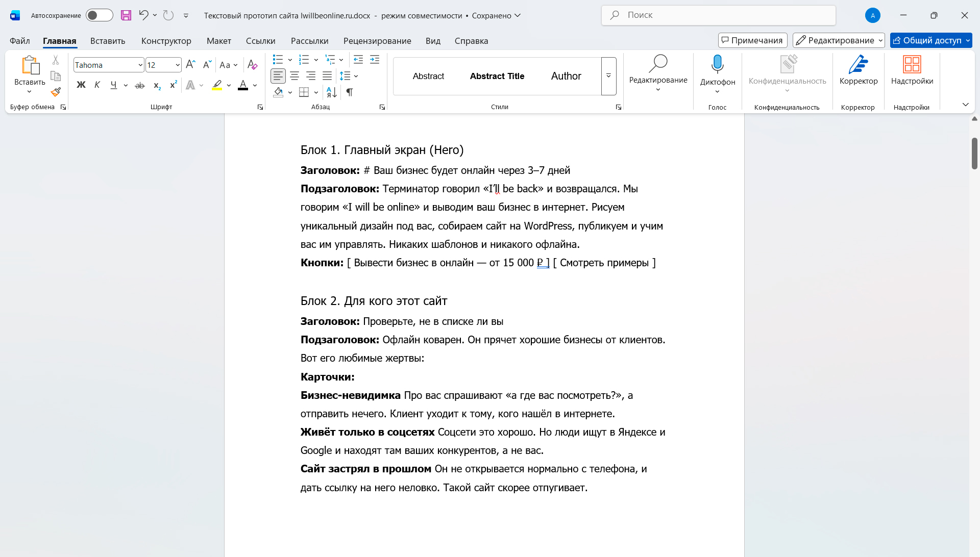Clear all formatting with the eraser-A icon
980x557 pixels.
[x=252, y=65]
